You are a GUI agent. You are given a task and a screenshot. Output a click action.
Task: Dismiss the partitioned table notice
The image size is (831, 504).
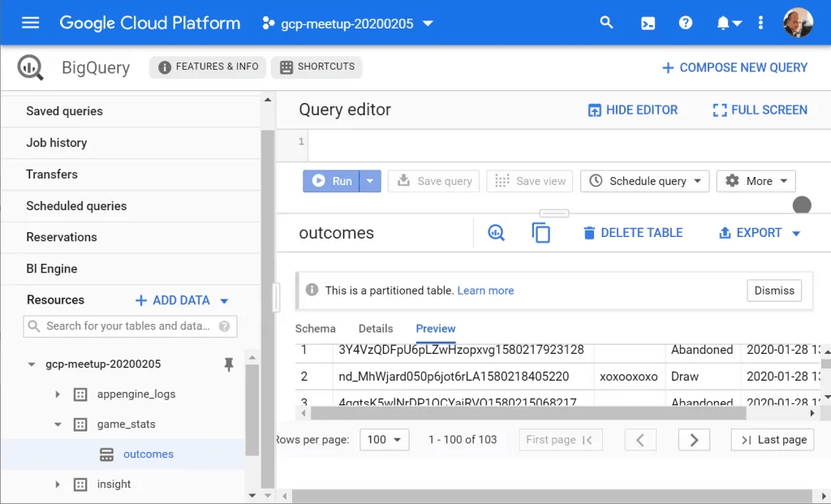tap(773, 291)
